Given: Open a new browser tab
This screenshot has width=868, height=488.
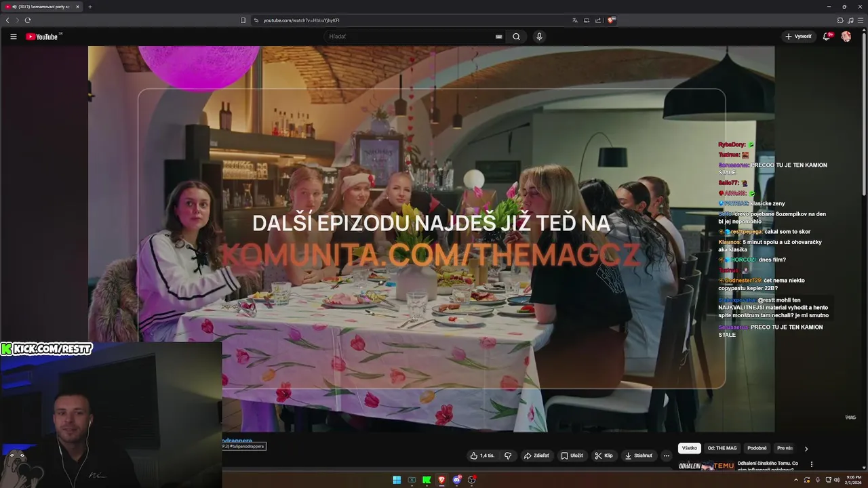Looking at the screenshot, I should coord(90,7).
